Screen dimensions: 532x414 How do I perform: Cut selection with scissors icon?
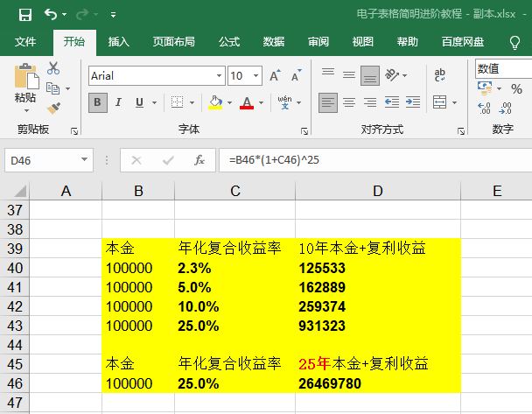(53, 68)
